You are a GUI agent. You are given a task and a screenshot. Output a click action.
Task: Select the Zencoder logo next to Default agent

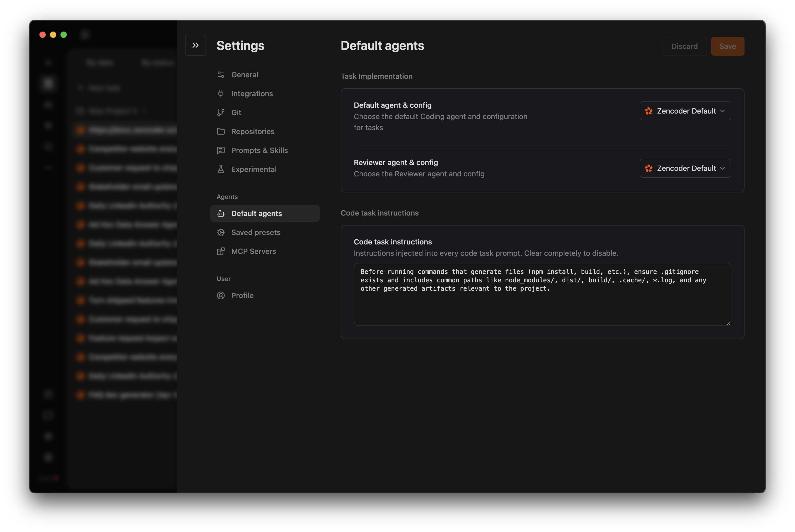(x=648, y=111)
